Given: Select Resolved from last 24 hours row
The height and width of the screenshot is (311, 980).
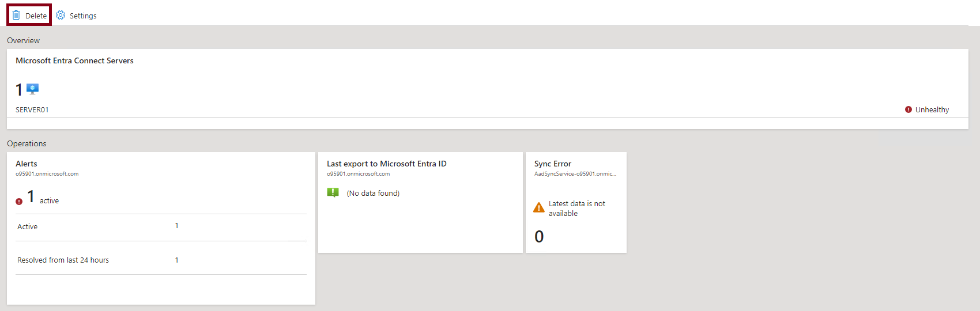Looking at the screenshot, I should point(161,260).
